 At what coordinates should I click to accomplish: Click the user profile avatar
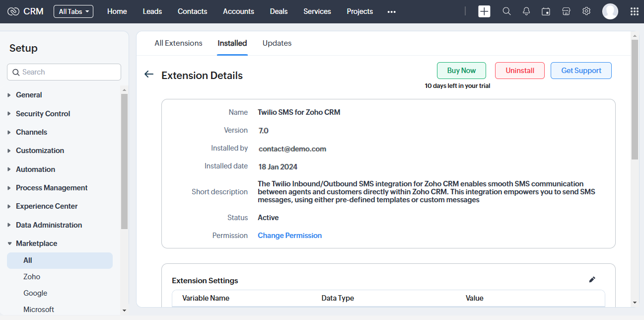[x=610, y=11]
